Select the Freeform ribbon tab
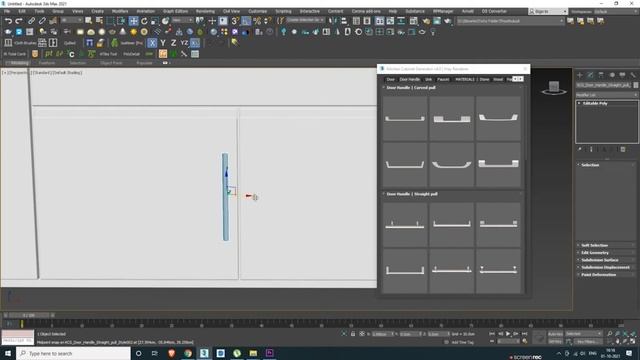The image size is (640, 360). pos(47,63)
